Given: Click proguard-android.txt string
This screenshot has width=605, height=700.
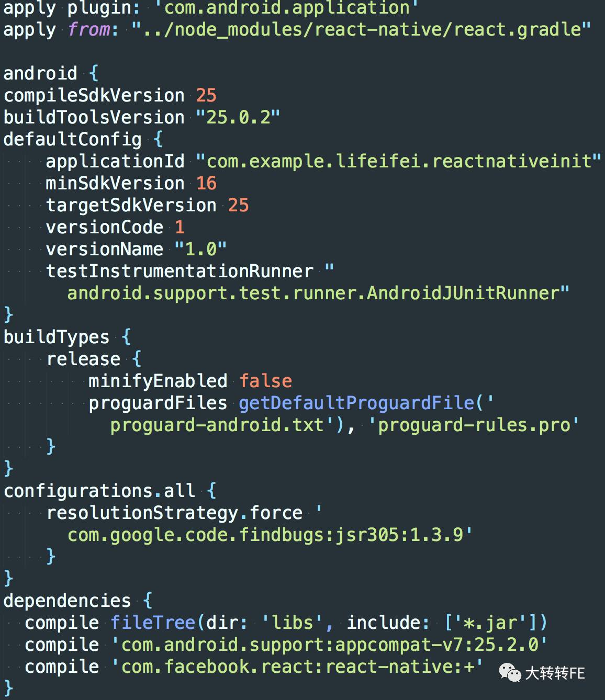Looking at the screenshot, I should 222,425.
